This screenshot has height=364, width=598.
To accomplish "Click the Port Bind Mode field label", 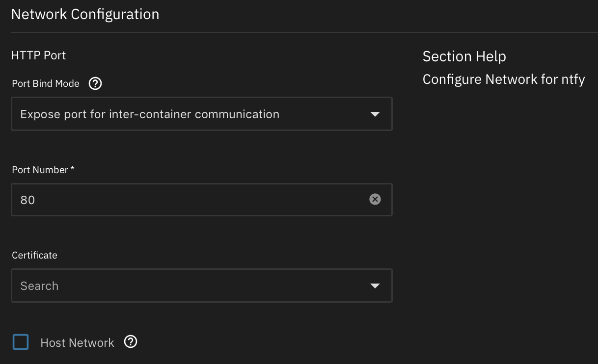I will click(x=46, y=84).
